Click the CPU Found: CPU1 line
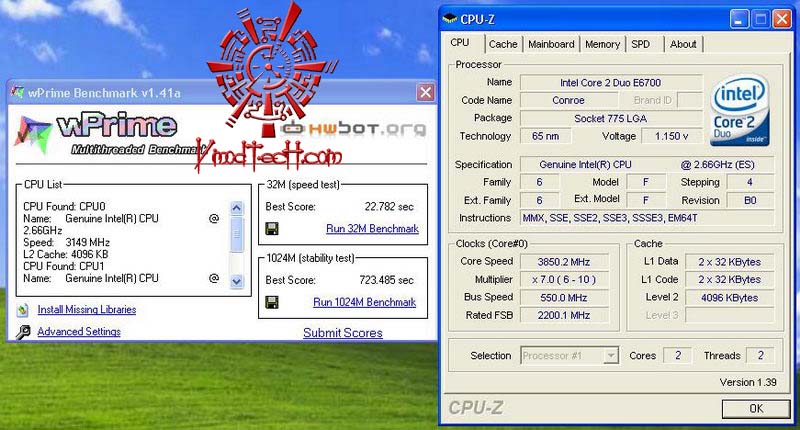Screen dimensions: 800x430 pos(64,266)
